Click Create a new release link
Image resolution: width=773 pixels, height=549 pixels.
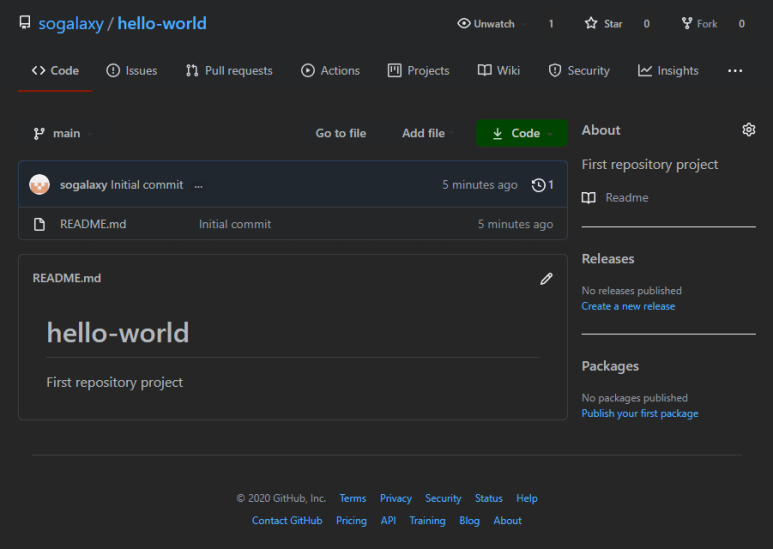tap(628, 306)
